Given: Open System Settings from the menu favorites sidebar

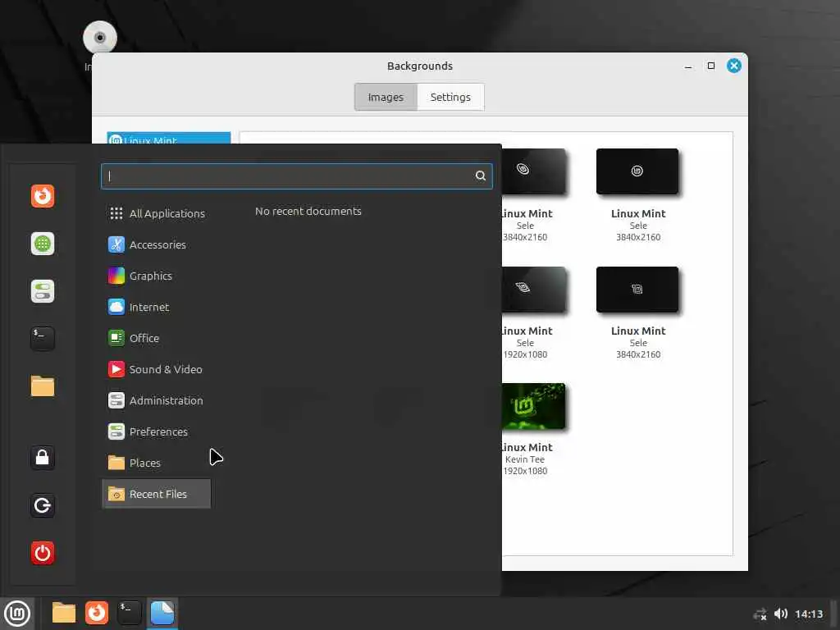Looking at the screenshot, I should 43,291.
